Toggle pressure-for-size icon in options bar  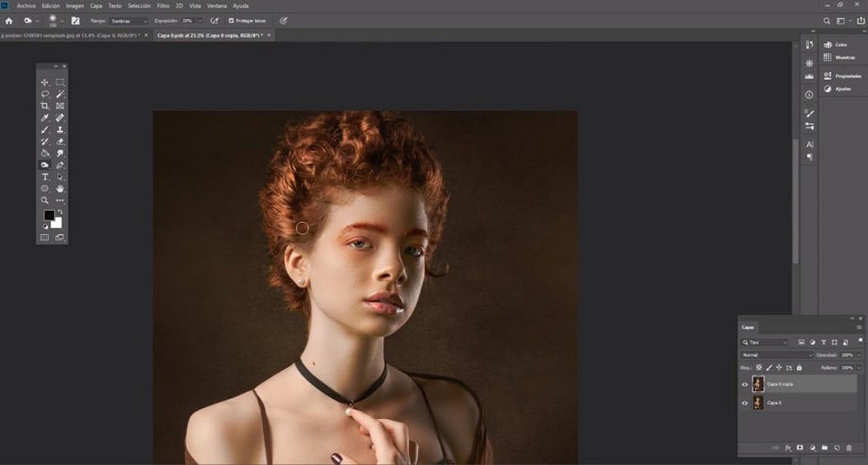point(284,21)
